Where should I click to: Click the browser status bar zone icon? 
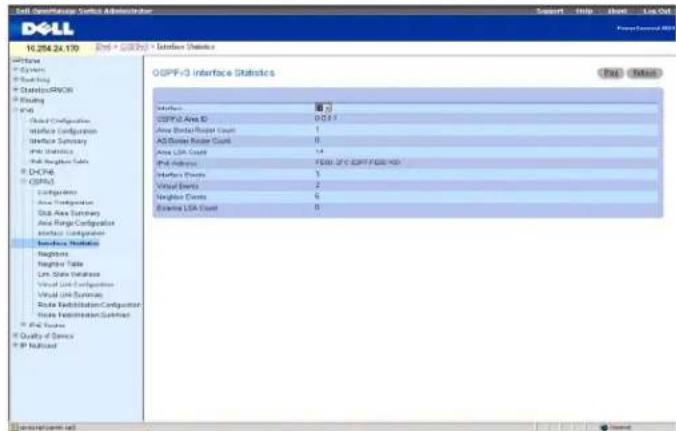tap(604, 427)
